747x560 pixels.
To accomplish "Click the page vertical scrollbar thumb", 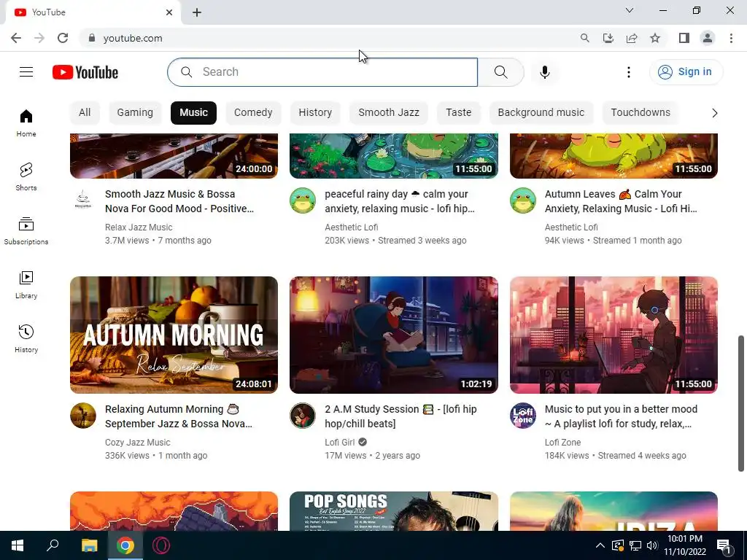I will pos(741,403).
